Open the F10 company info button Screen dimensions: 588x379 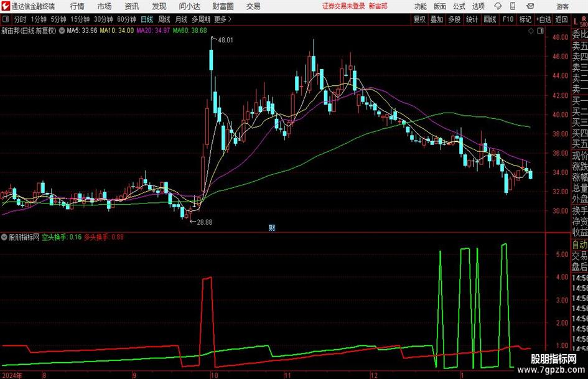click(x=508, y=19)
